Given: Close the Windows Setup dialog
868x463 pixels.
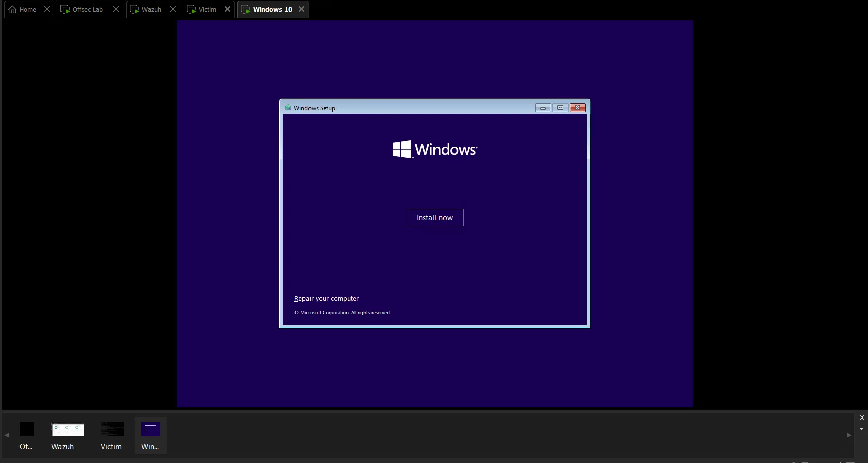Looking at the screenshot, I should tap(577, 108).
